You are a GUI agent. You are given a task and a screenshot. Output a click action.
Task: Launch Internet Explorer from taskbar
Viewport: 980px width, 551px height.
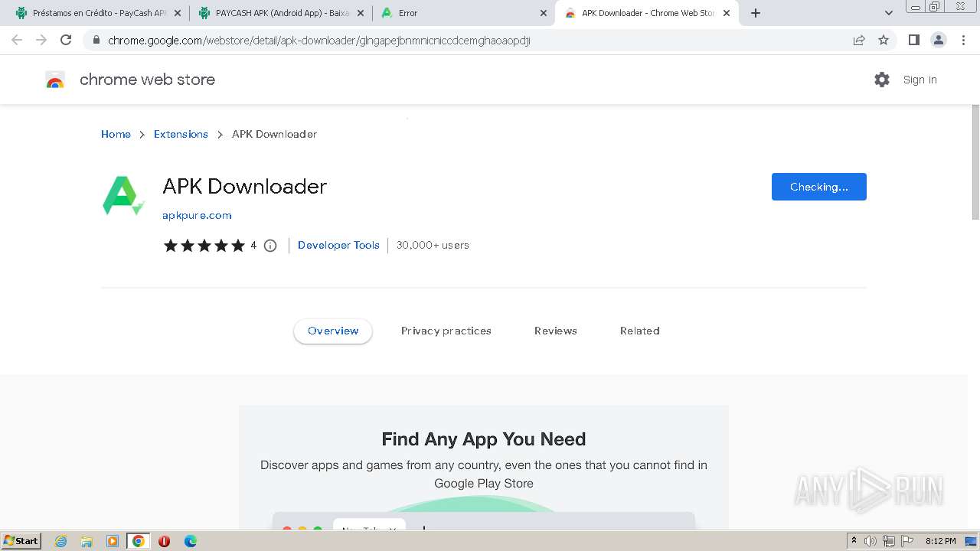coord(60,541)
